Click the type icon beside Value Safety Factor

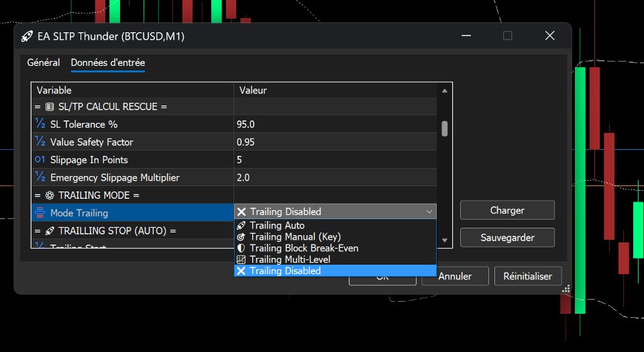tap(40, 142)
